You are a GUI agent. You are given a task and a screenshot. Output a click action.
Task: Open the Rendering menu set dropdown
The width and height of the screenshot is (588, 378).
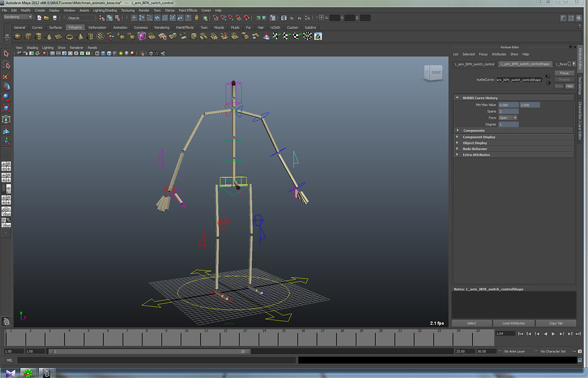point(18,17)
